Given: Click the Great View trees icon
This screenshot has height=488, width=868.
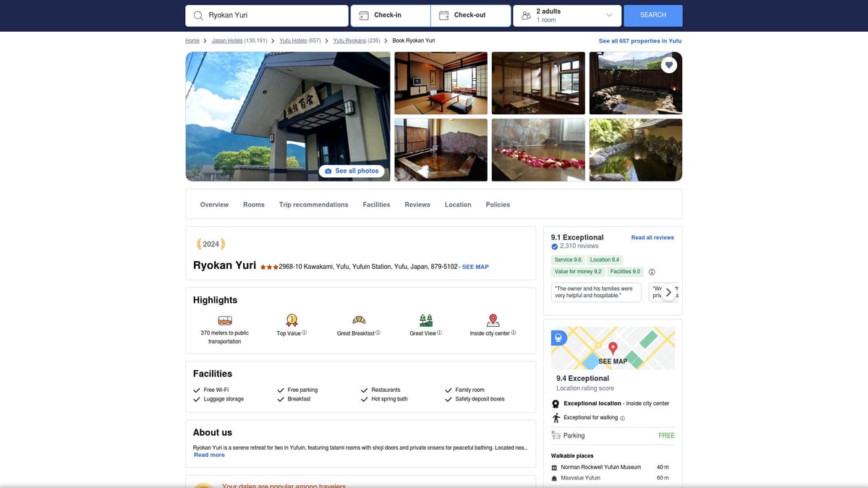Looking at the screenshot, I should [425, 320].
